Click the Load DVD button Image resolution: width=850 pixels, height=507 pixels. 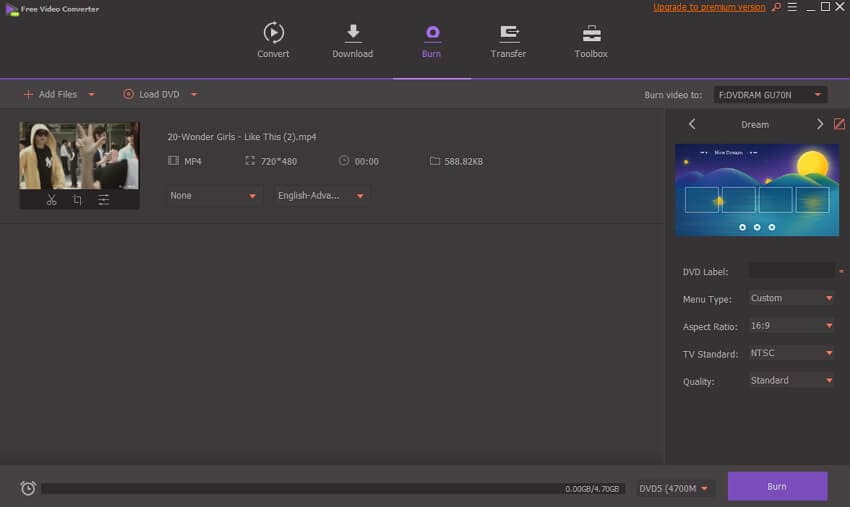[x=151, y=94]
